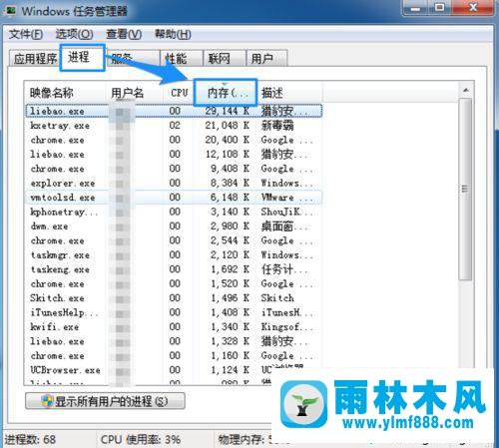Select chrome.exe row using 2,544 K

(174, 240)
